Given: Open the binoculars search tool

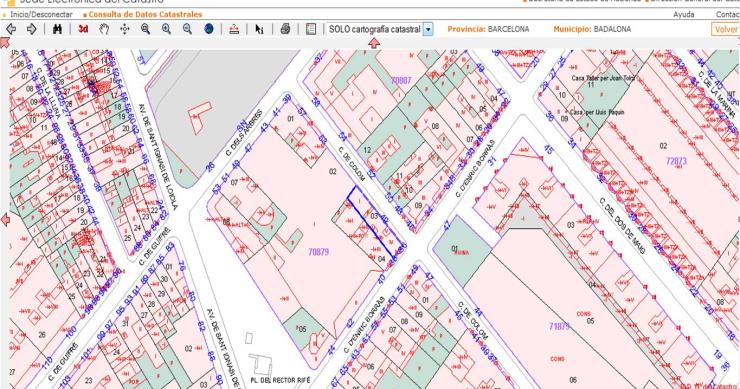Looking at the screenshot, I should tap(58, 29).
